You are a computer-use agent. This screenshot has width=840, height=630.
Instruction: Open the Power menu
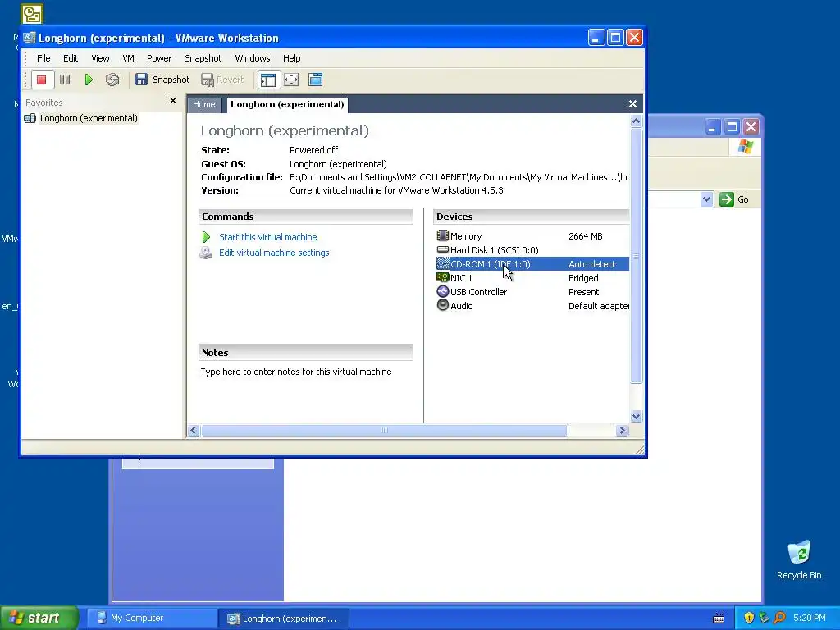pyautogui.click(x=159, y=58)
